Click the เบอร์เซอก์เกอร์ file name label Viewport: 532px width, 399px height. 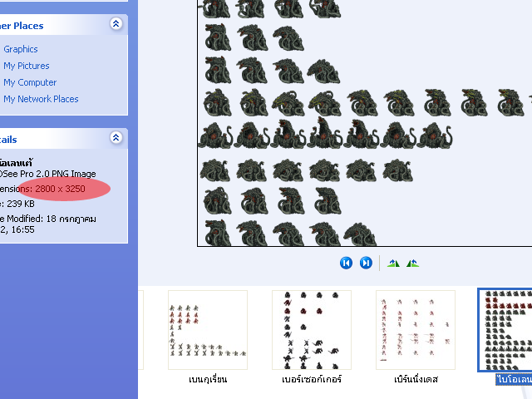click(312, 379)
